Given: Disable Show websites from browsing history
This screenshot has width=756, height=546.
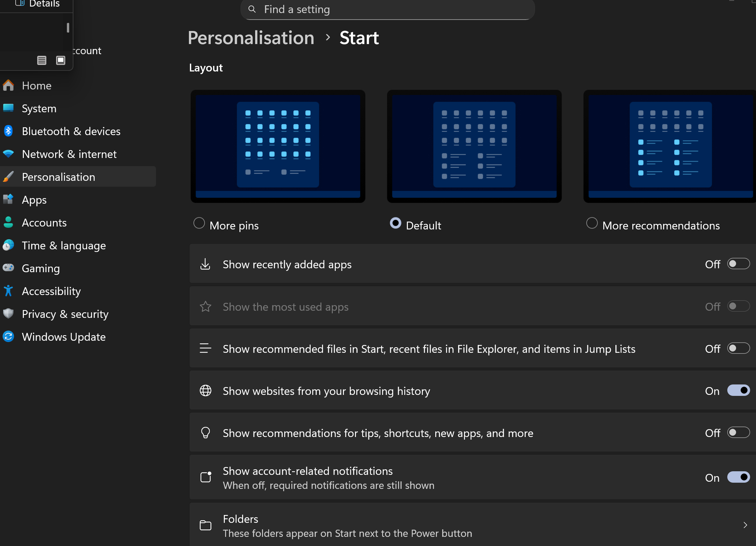Looking at the screenshot, I should 738,390.
